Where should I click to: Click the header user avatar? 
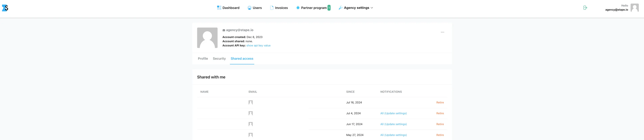[634, 8]
